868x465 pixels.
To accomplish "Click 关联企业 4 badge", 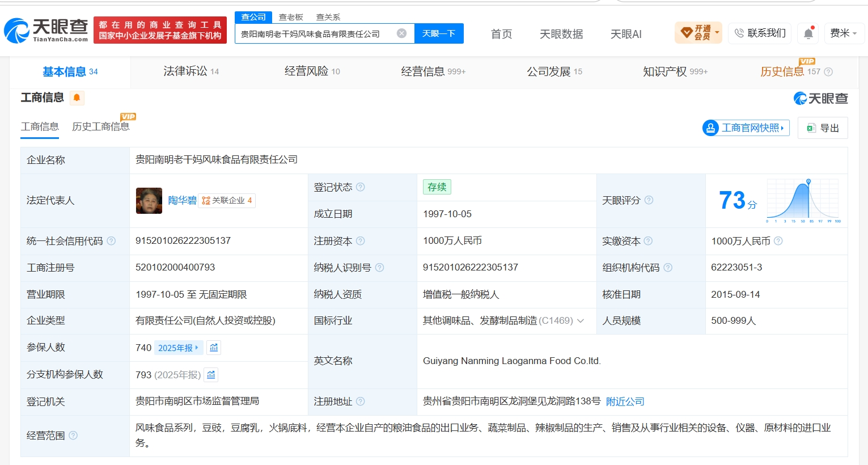I will (x=227, y=200).
